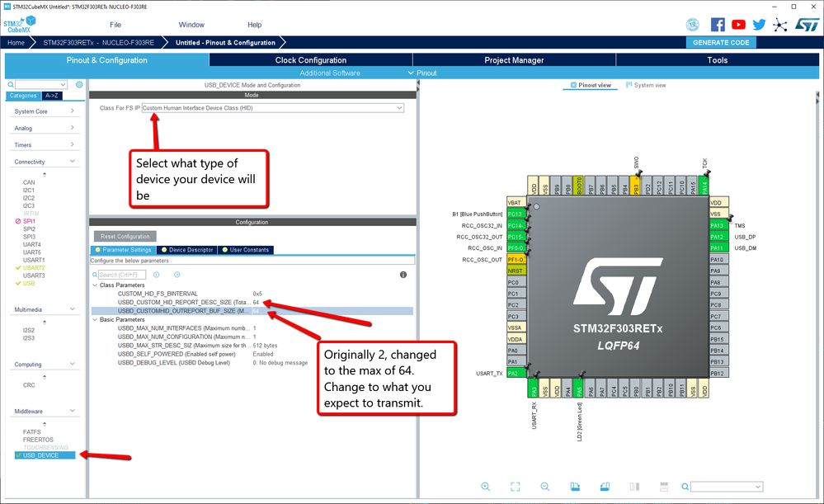Viewport: 824px width, 504px height.
Task: Open the ST YouTube channel icon
Action: coord(738,24)
